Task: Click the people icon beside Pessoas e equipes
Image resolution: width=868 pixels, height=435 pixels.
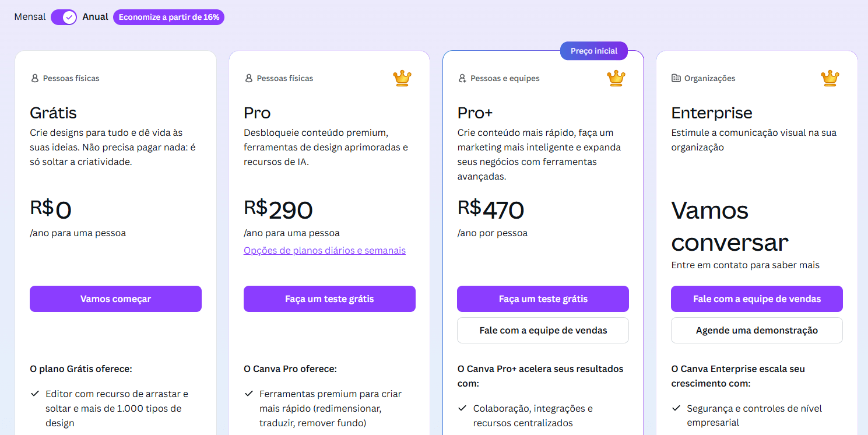Action: click(x=462, y=78)
